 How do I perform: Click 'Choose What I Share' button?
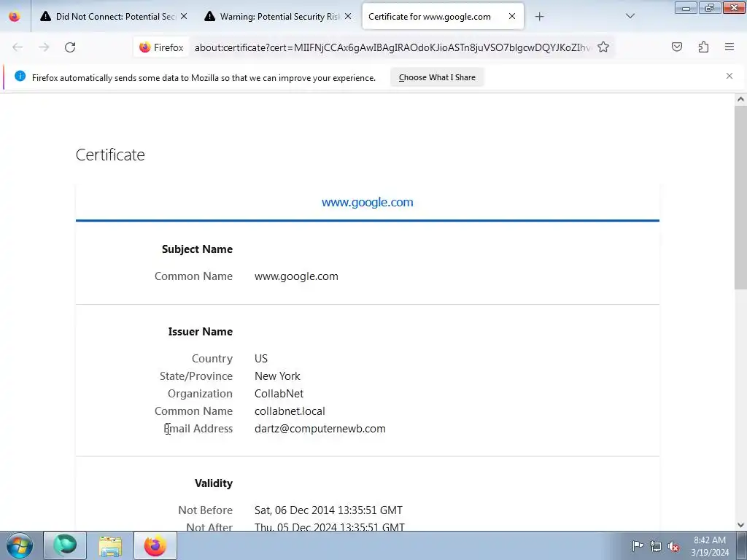(437, 77)
